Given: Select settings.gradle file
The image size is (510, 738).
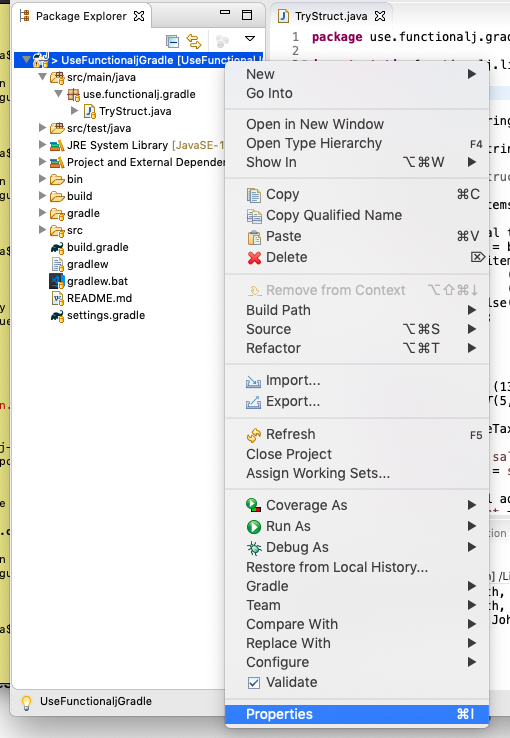Looking at the screenshot, I should click(106, 315).
